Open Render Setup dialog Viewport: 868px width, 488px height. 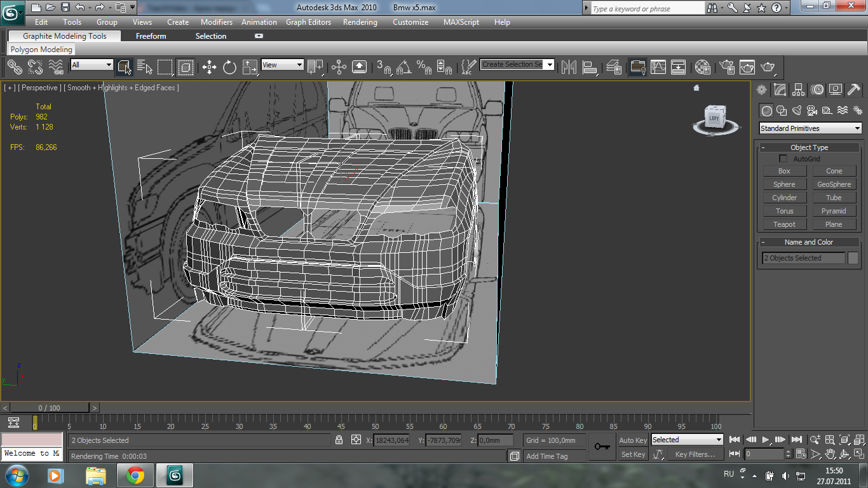pos(727,66)
